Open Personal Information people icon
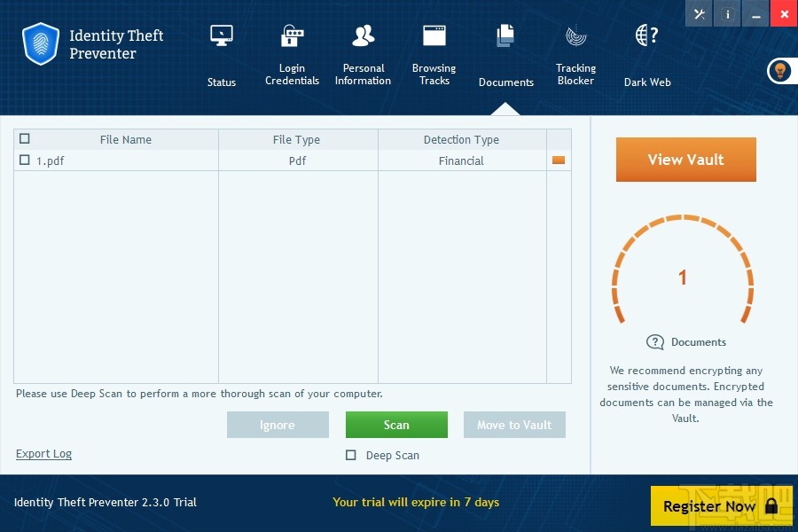Screen dimensions: 798x532 364,35
